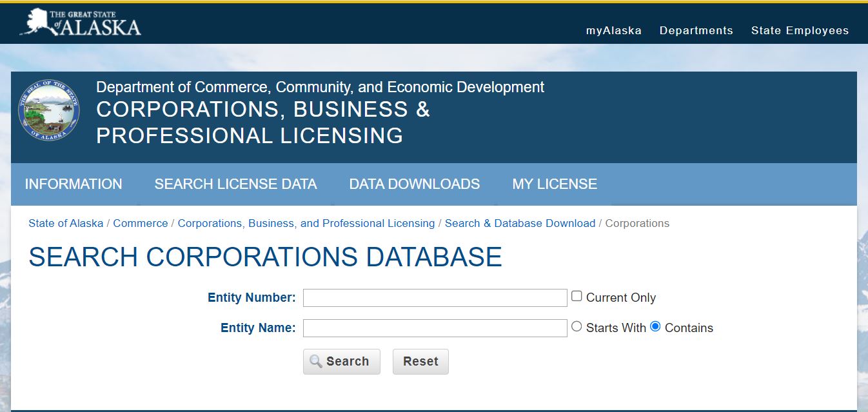Image resolution: width=868 pixels, height=412 pixels.
Task: Click the Search button
Action: tap(342, 362)
